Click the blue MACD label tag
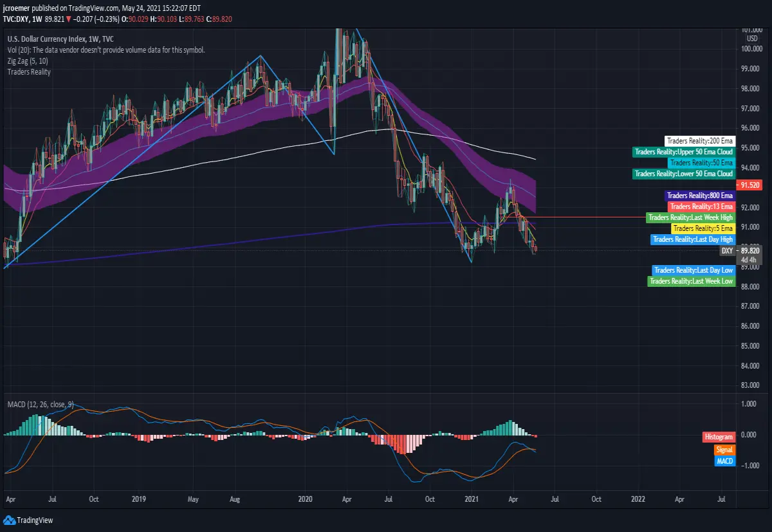This screenshot has height=532, width=772. [x=724, y=461]
